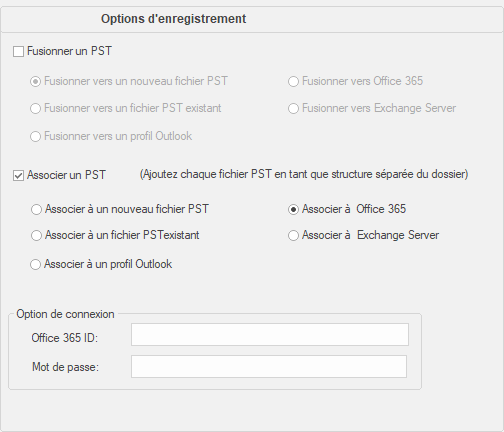This screenshot has width=504, height=432.
Task: Click into the Mot de passe field
Action: (x=269, y=366)
